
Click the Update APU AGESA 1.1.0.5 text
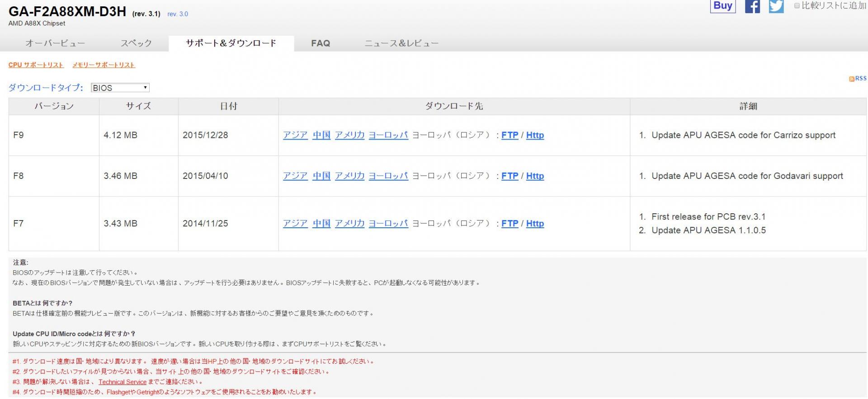tap(708, 230)
